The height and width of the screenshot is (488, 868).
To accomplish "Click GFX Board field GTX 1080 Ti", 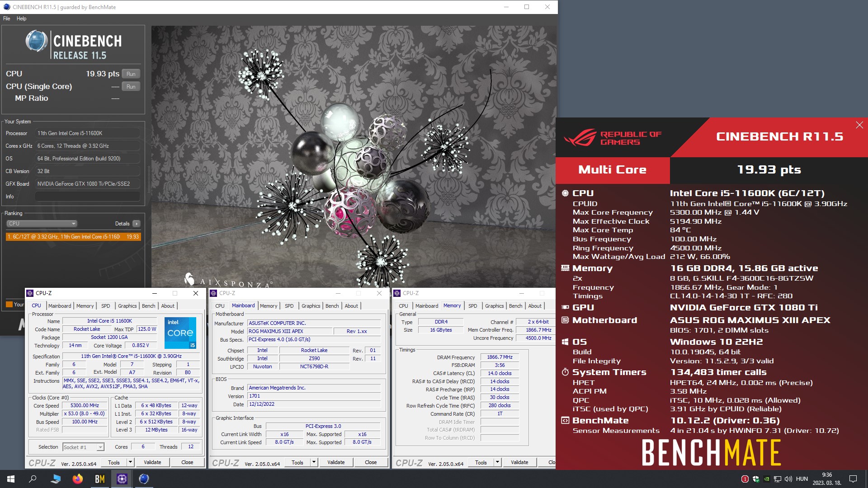I will coord(88,184).
